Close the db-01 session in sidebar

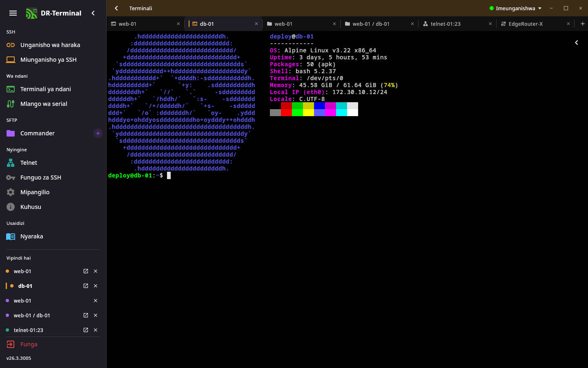click(x=96, y=286)
